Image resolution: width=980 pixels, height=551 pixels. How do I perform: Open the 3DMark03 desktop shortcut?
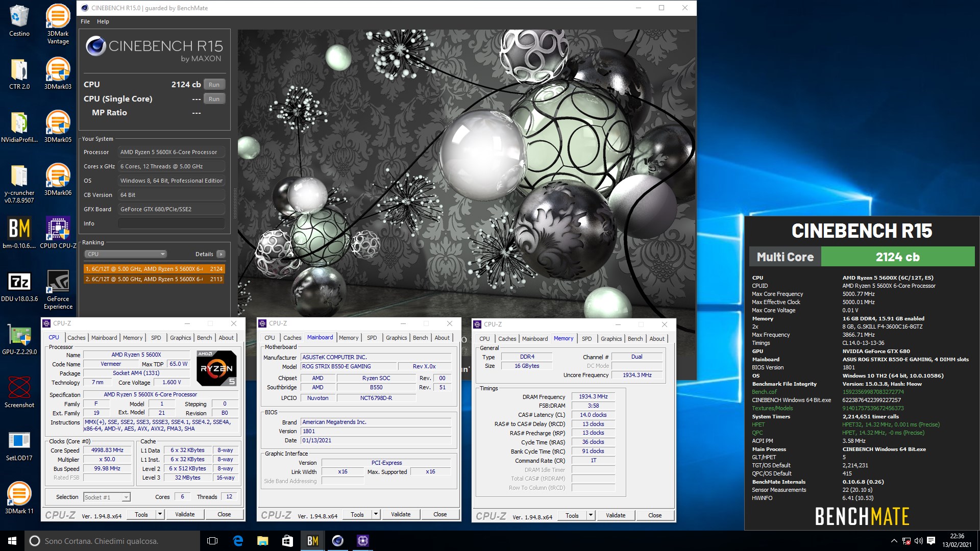pos(58,74)
